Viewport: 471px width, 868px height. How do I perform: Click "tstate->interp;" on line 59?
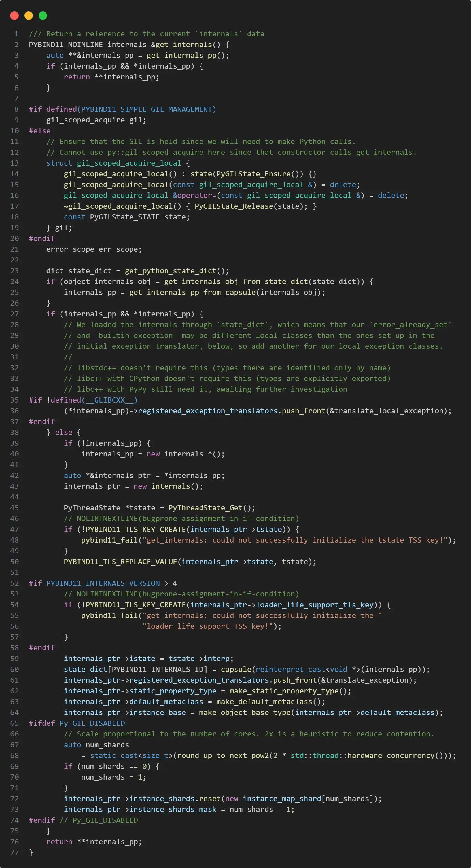pos(201,659)
